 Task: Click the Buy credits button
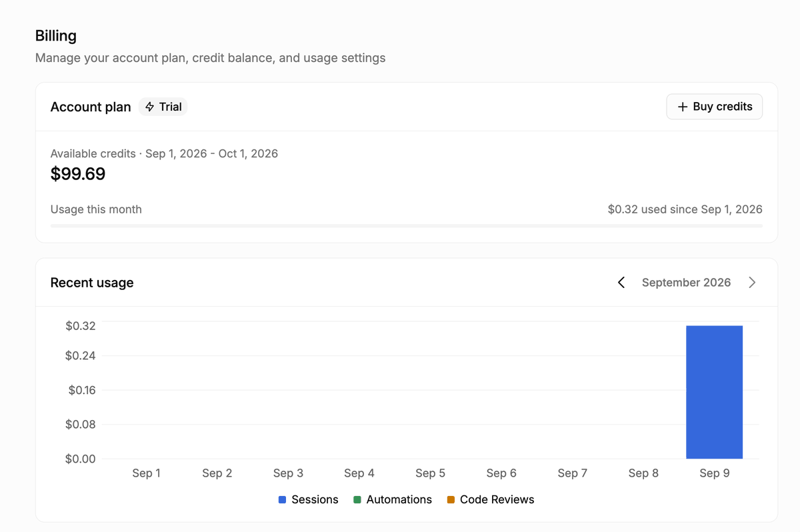click(714, 107)
